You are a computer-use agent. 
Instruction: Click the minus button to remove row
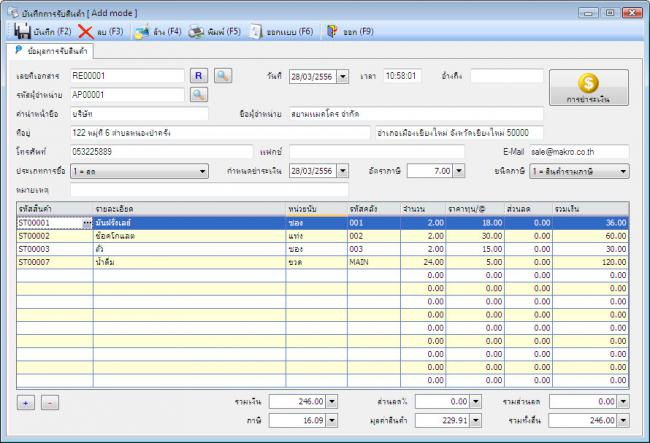tap(50, 402)
